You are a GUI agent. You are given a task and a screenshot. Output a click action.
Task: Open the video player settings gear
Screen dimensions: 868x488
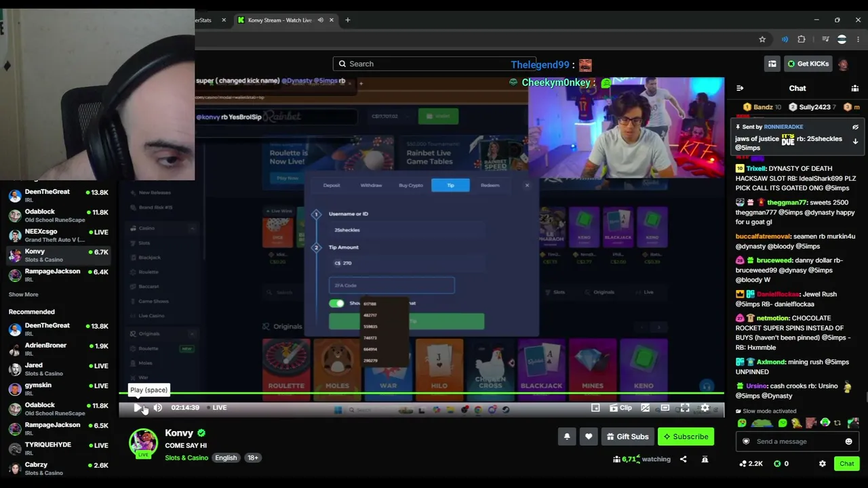point(705,407)
